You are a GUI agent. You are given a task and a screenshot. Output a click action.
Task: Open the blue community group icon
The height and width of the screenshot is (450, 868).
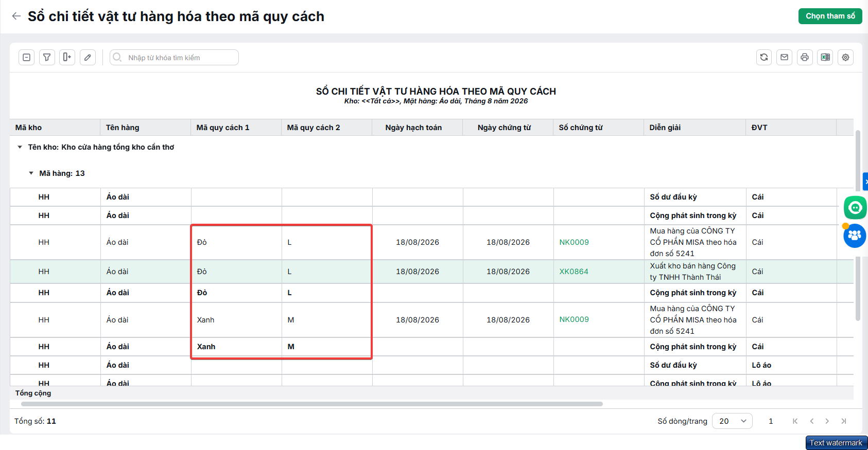[x=855, y=236]
